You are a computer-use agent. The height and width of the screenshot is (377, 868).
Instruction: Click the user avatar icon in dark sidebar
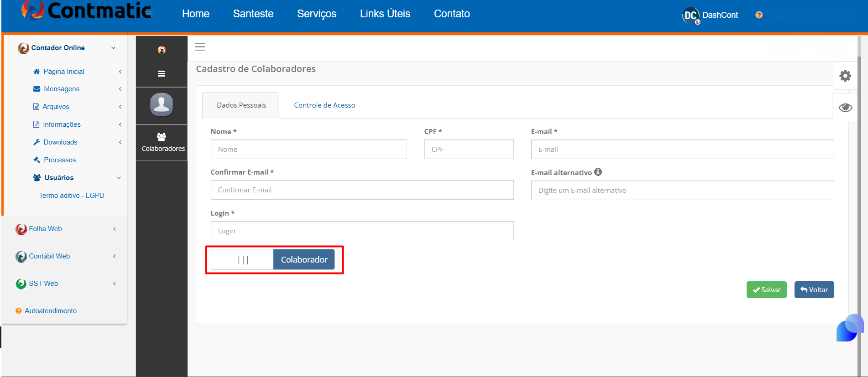point(162,104)
